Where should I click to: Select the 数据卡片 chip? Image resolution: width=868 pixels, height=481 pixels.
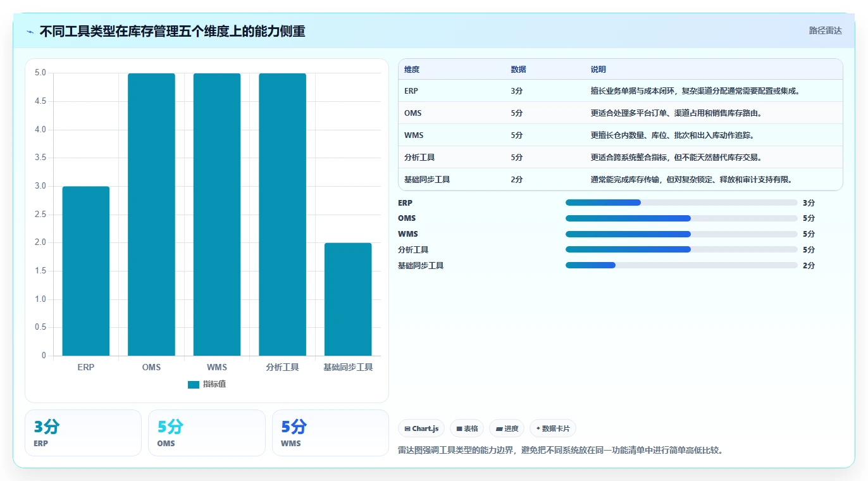point(553,428)
